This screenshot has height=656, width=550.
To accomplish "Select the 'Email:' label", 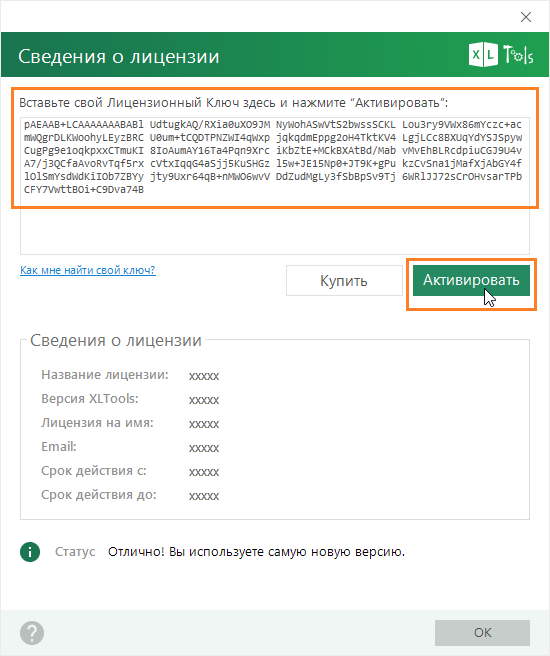I will coord(59,446).
